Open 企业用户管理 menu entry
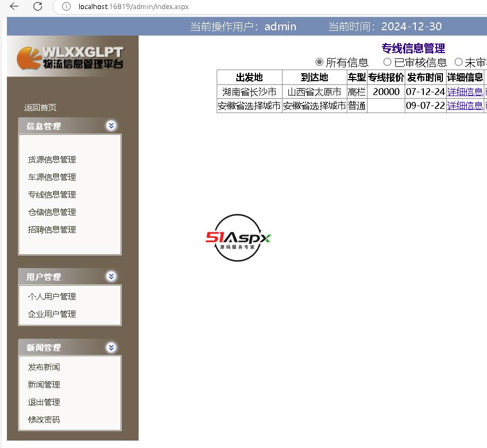Viewport: 487px width, 448px height. tap(52, 314)
